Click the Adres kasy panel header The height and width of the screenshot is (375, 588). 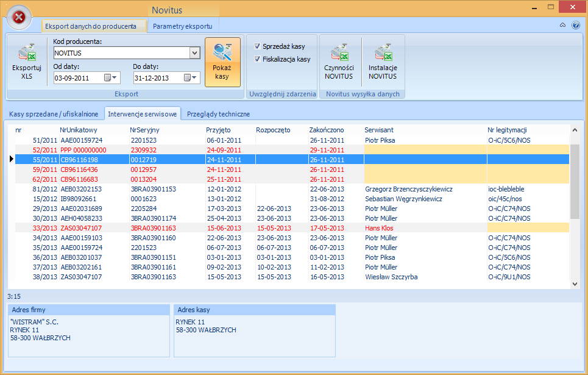pyautogui.click(x=255, y=310)
